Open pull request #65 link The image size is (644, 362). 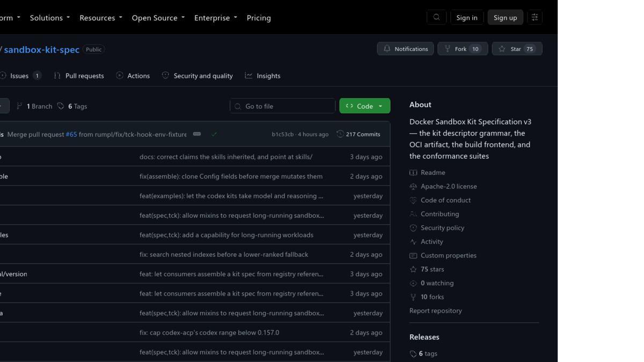pos(71,135)
